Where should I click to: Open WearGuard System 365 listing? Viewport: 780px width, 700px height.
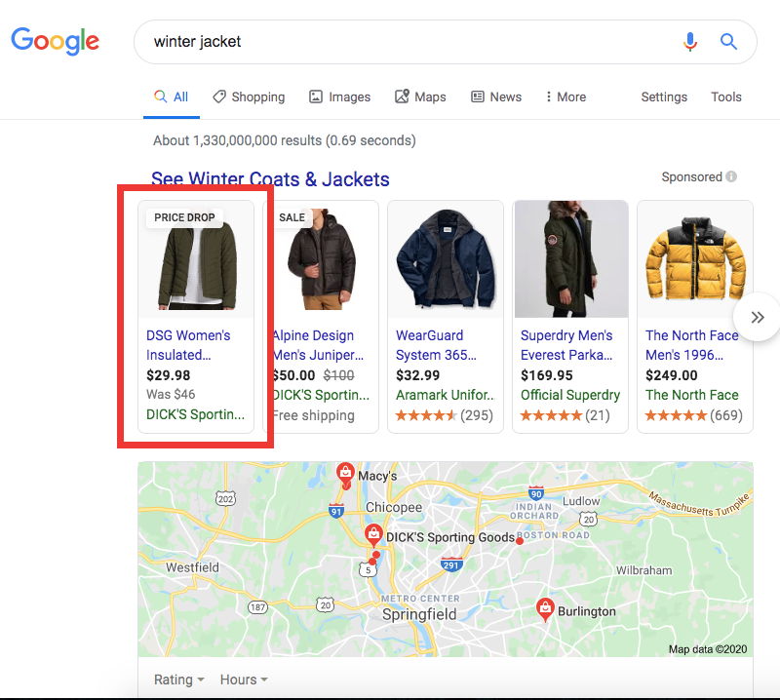pyautogui.click(x=436, y=345)
